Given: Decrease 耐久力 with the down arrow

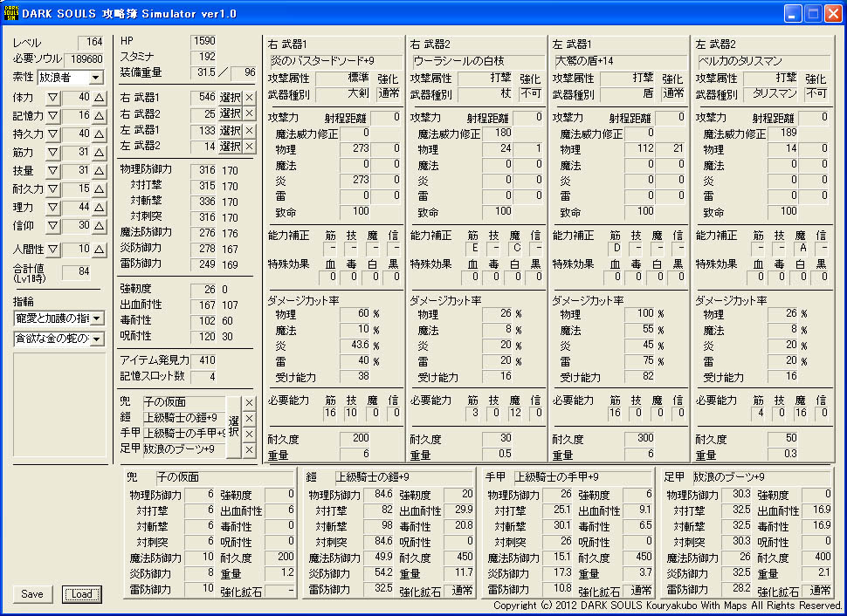Looking at the screenshot, I should (x=52, y=189).
